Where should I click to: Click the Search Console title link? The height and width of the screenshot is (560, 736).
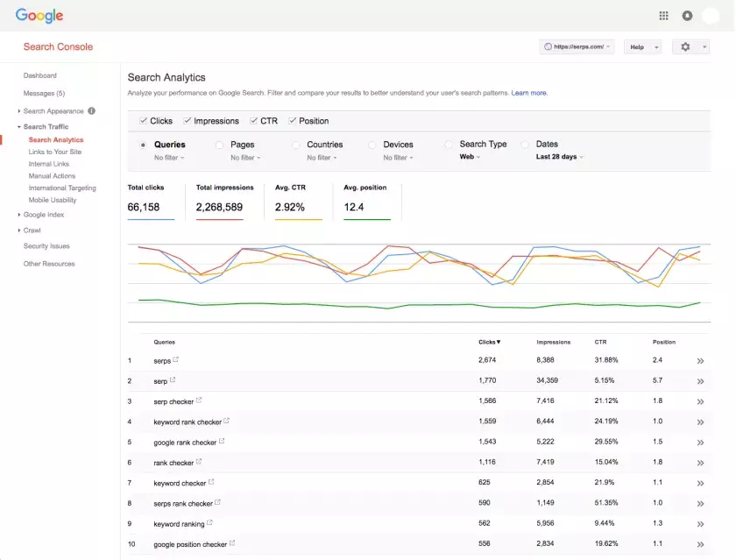58,46
